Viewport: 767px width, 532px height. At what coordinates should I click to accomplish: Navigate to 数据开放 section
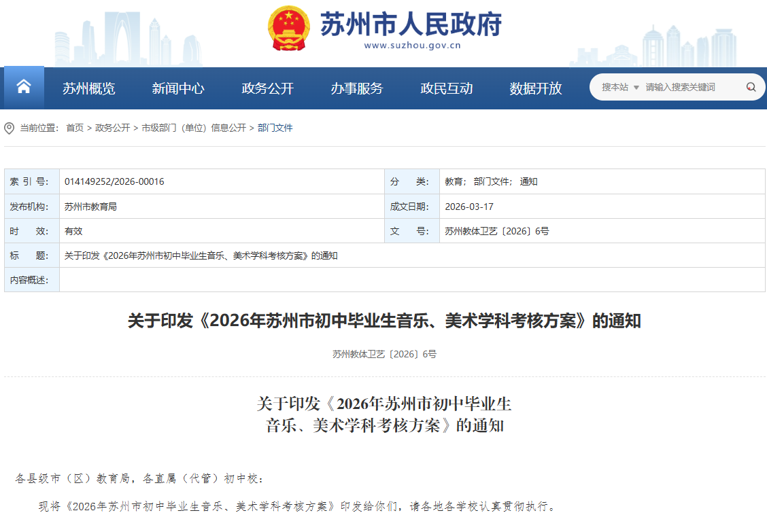[x=536, y=88]
